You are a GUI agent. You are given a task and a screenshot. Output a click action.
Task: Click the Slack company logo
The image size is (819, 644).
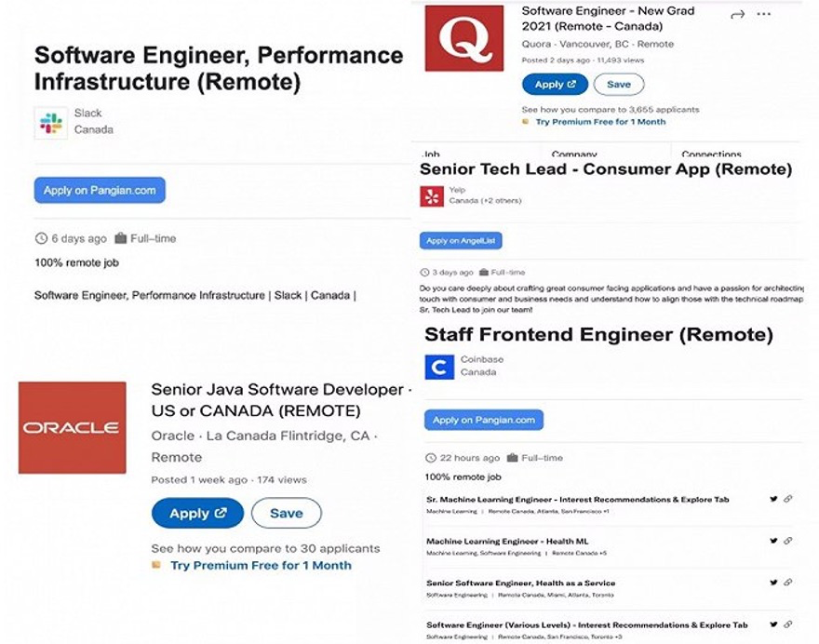point(50,123)
